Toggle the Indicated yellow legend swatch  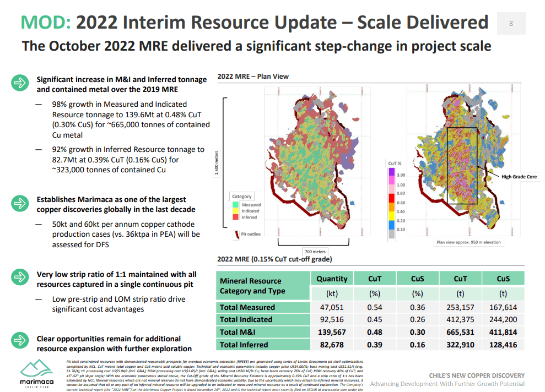click(235, 210)
